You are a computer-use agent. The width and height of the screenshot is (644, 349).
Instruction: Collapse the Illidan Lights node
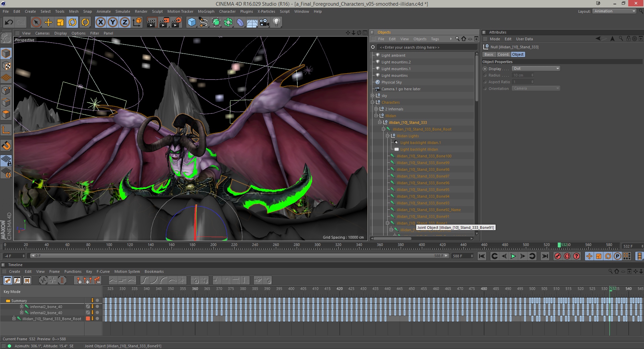(x=387, y=136)
